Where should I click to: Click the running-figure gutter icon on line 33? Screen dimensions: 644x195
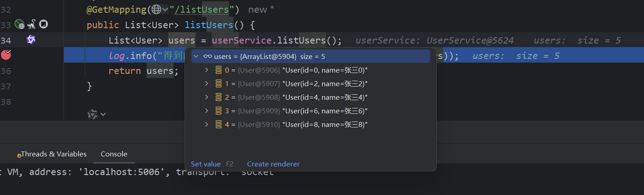pos(31,24)
